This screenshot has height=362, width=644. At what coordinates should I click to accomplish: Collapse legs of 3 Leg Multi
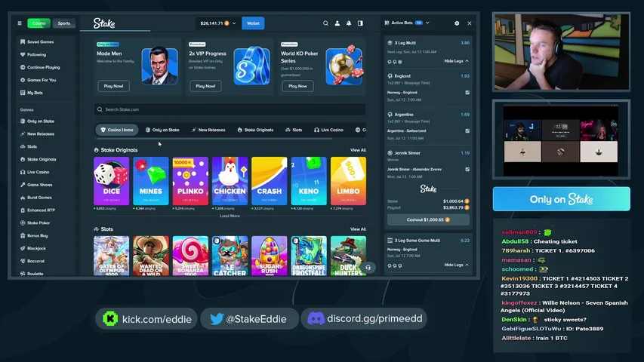(x=456, y=61)
